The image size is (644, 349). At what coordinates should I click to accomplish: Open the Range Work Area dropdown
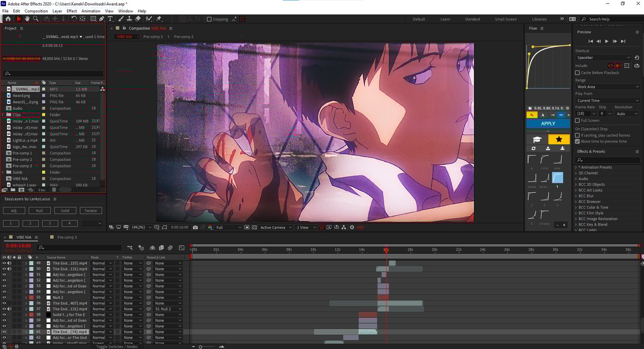[608, 87]
